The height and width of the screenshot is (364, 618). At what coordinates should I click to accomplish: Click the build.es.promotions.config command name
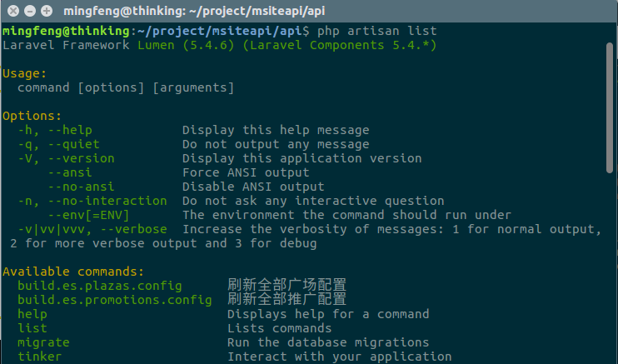pos(115,300)
